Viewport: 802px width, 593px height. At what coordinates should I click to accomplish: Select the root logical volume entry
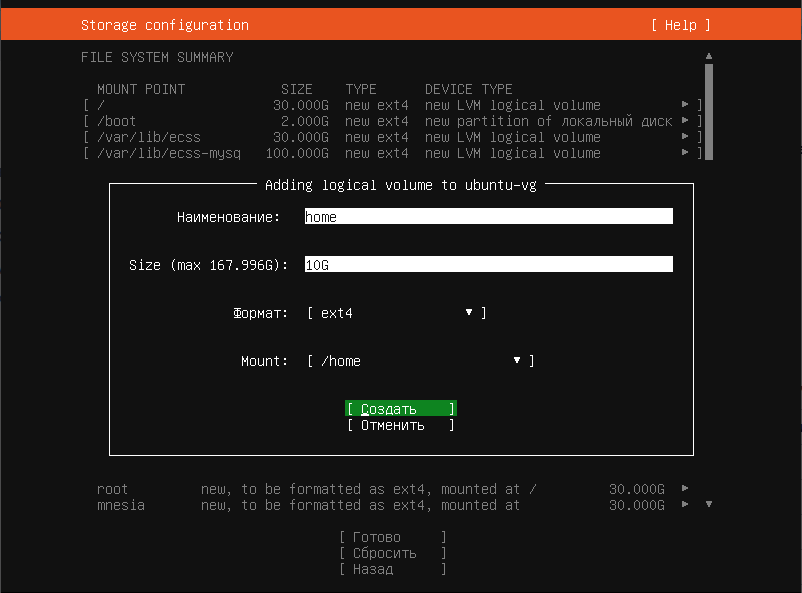click(393, 489)
